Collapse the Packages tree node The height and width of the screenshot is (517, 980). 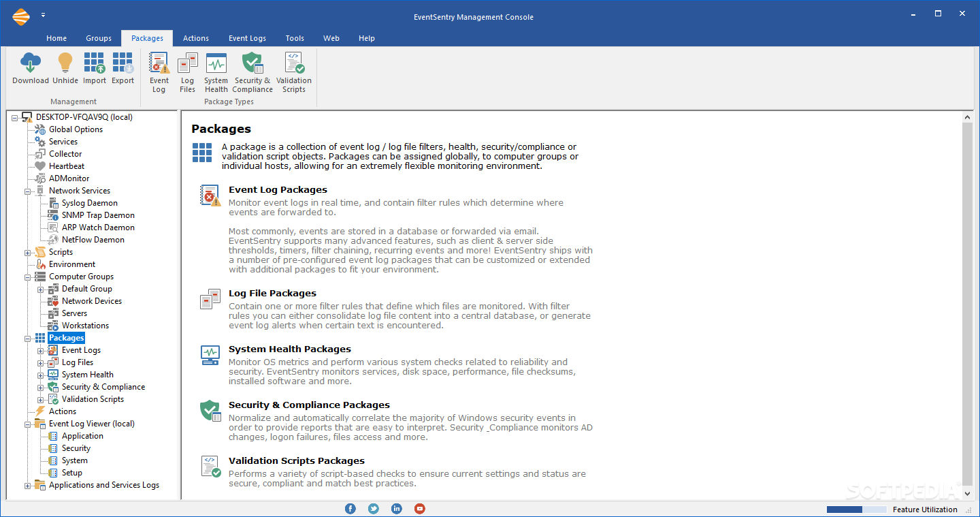pos(28,338)
